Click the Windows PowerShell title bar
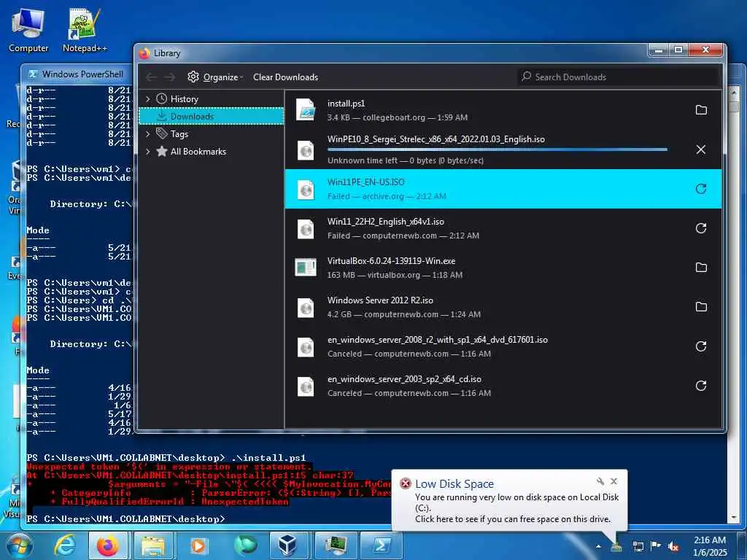This screenshot has height=560, width=747. pos(78,74)
